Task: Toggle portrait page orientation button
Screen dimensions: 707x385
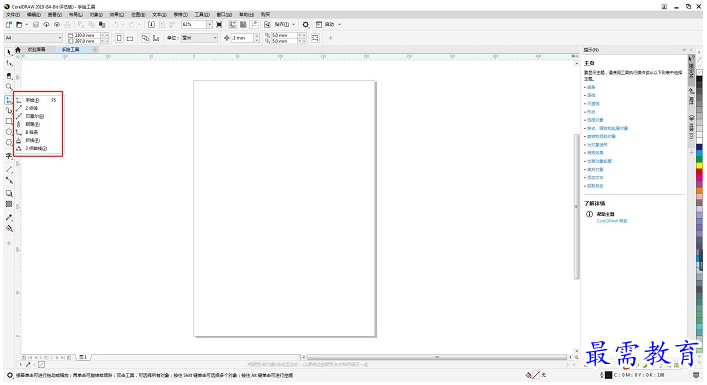Action: (x=119, y=38)
